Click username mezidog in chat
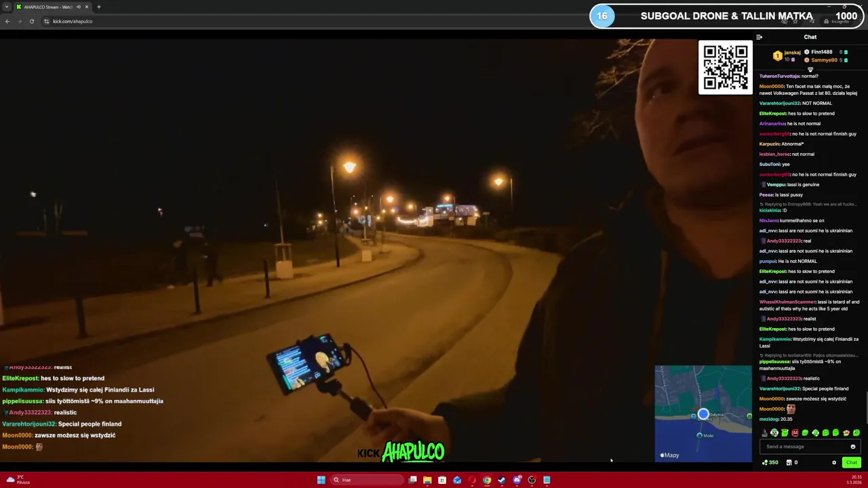The image size is (868, 488). [x=769, y=419]
